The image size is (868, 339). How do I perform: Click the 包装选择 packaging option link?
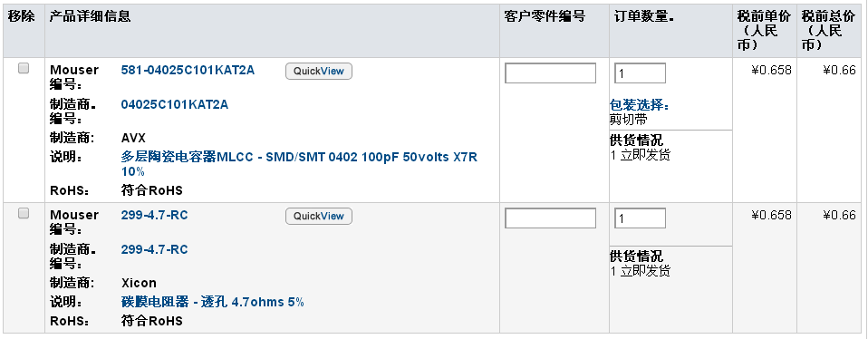click(640, 105)
